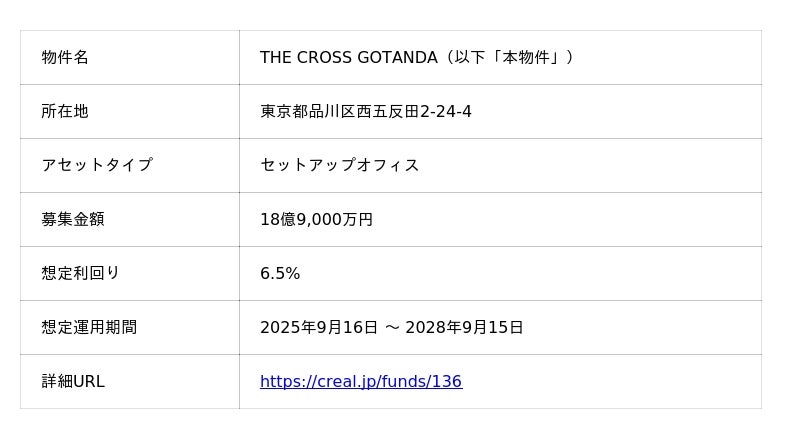Select the 想定運用期間 label
This screenshot has height=439, width=800.
point(89,327)
